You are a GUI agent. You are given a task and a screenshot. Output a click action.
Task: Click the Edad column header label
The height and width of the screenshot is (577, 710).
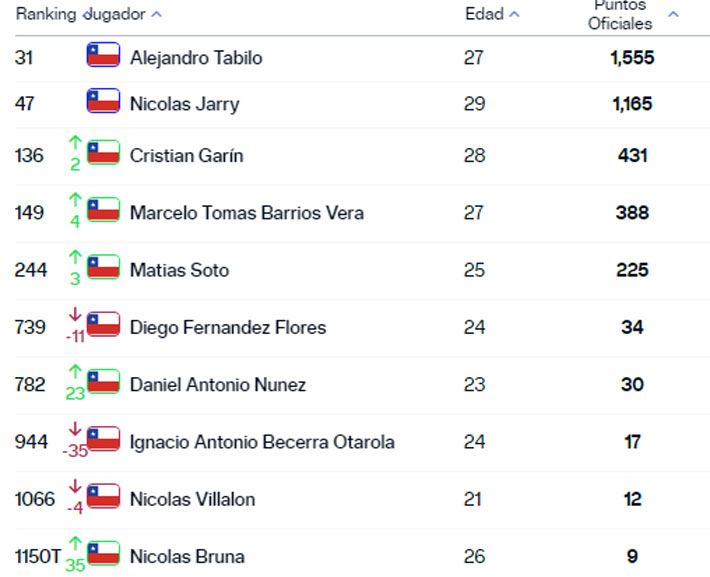pos(485,14)
